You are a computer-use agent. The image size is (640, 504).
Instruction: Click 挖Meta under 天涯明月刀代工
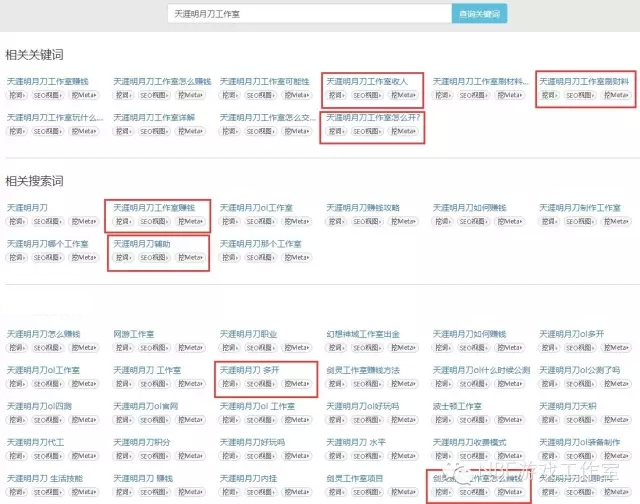[84, 456]
